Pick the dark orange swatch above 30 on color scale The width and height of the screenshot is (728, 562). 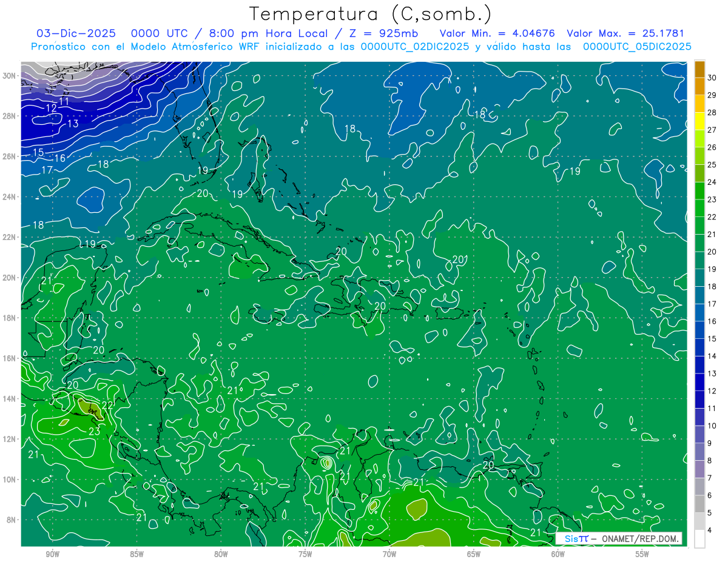click(699, 69)
